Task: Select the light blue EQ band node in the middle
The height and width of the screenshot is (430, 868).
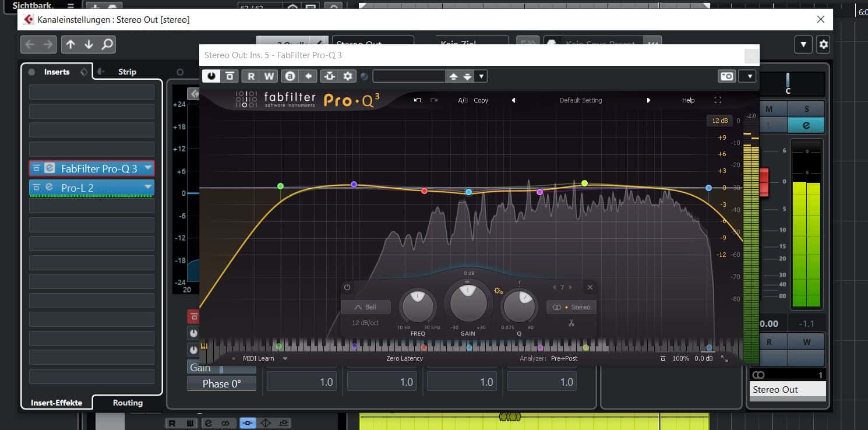Action: [468, 192]
